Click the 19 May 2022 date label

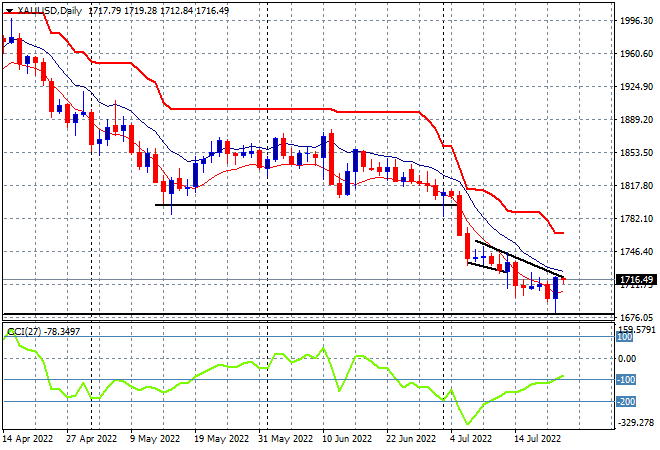click(221, 438)
